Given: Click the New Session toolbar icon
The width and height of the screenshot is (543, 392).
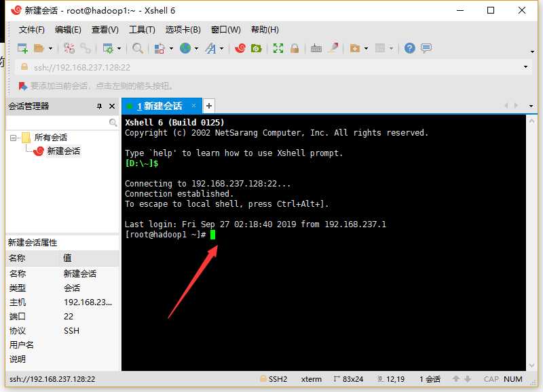Looking at the screenshot, I should (x=22, y=48).
